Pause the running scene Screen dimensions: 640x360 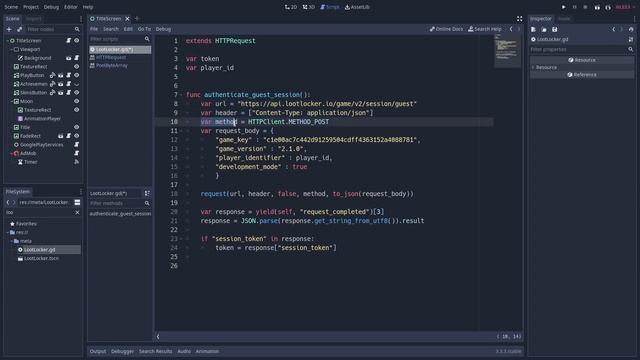point(575,7)
